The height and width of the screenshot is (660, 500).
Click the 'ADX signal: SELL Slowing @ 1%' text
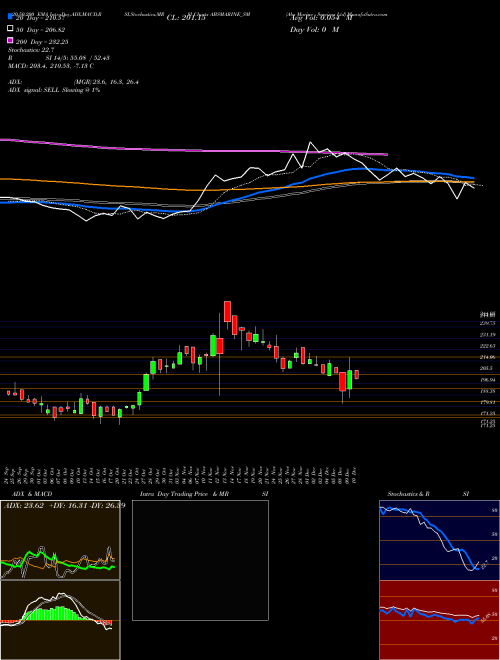point(54,90)
